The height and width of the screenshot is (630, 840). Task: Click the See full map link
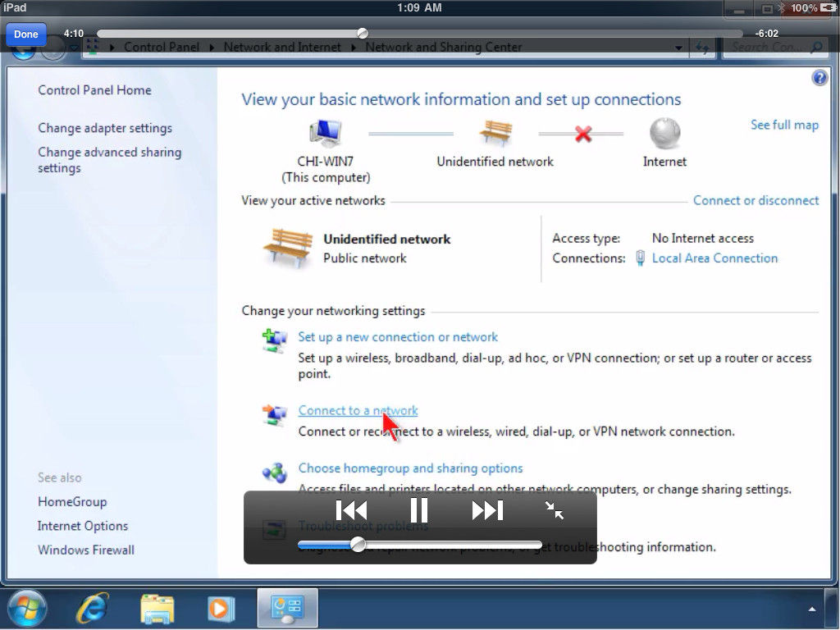784,125
